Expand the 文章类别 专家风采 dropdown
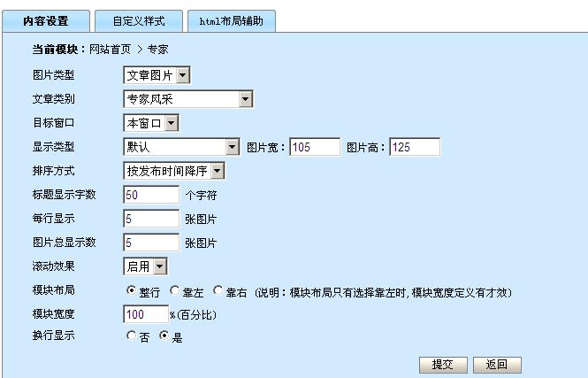588x378 pixels. click(188, 99)
